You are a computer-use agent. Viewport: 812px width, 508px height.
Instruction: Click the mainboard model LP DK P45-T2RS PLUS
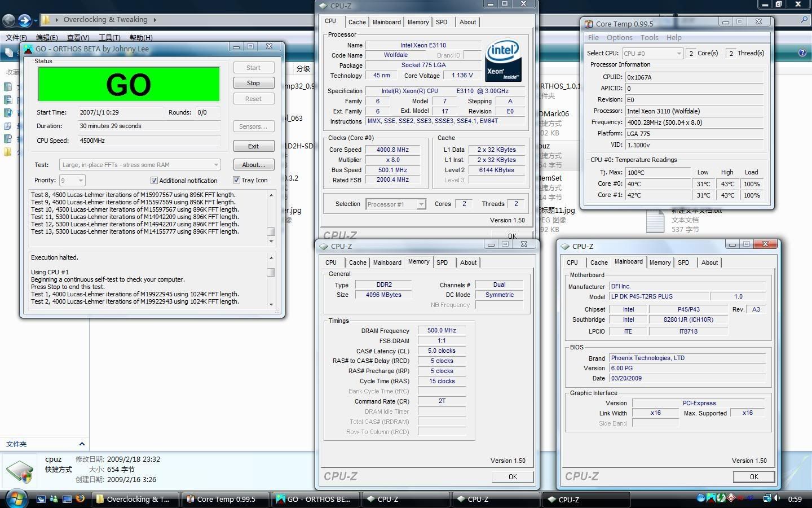coord(659,297)
